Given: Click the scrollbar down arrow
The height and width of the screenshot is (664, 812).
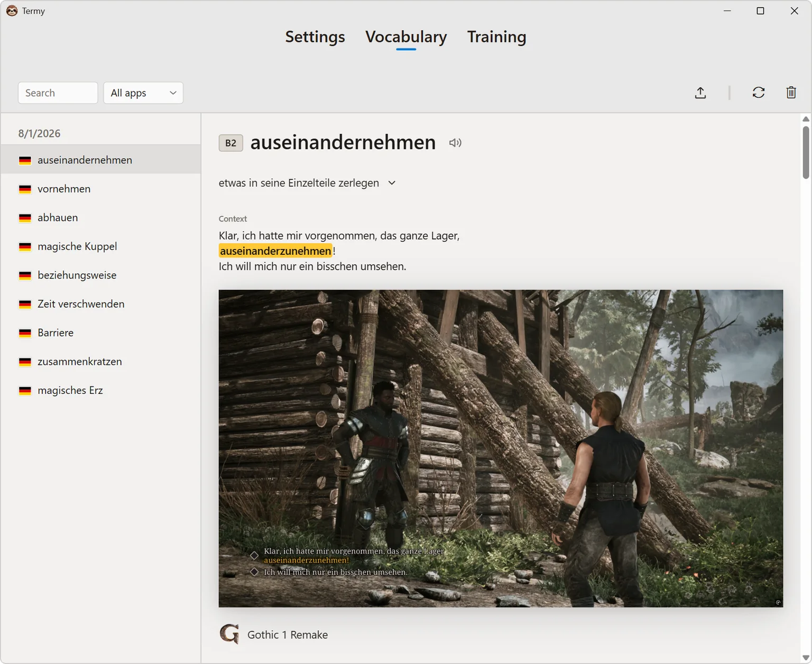Looking at the screenshot, I should coord(806,658).
